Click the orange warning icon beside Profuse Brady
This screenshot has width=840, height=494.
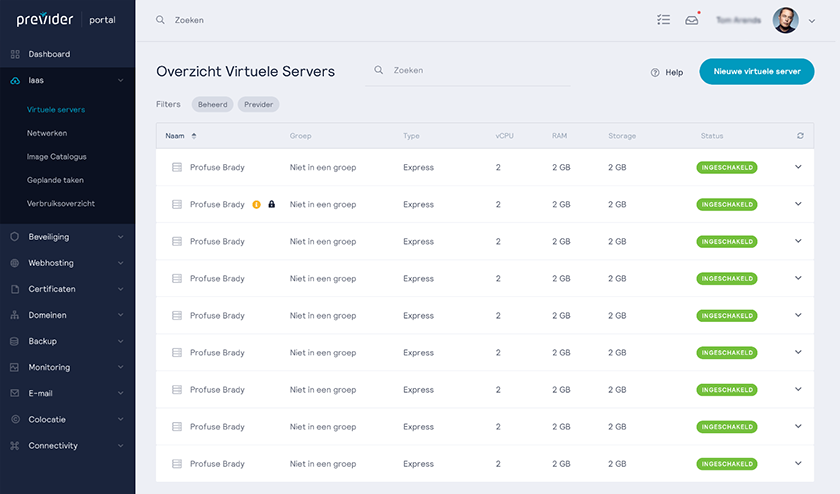[x=256, y=204]
